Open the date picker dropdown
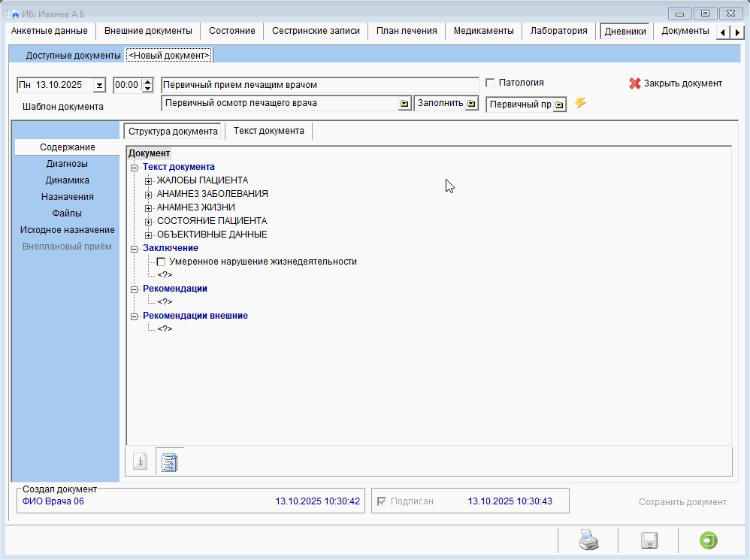This screenshot has width=750, height=560. click(x=99, y=86)
